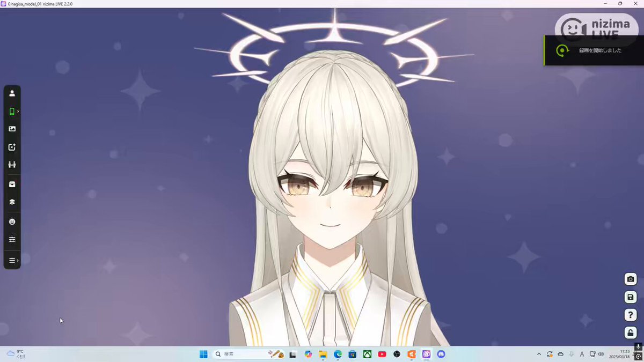
Task: Click the recording started notification
Action: [594, 50]
